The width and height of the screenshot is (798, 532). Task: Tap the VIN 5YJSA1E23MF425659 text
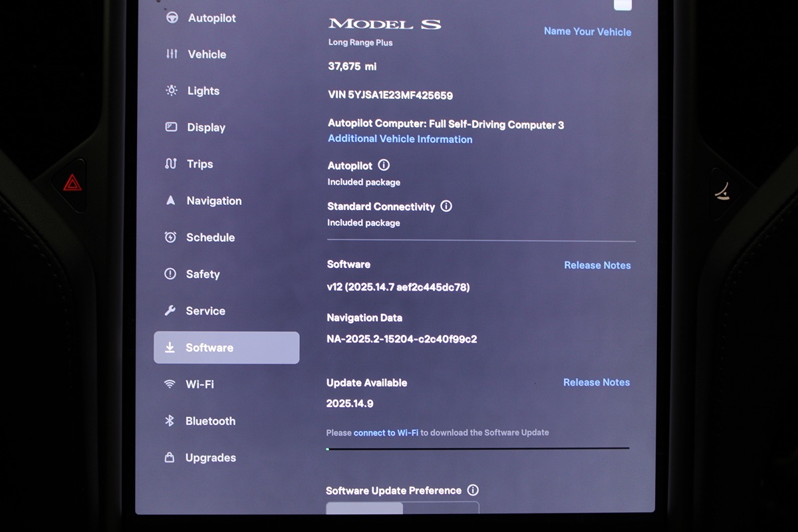pyautogui.click(x=390, y=95)
